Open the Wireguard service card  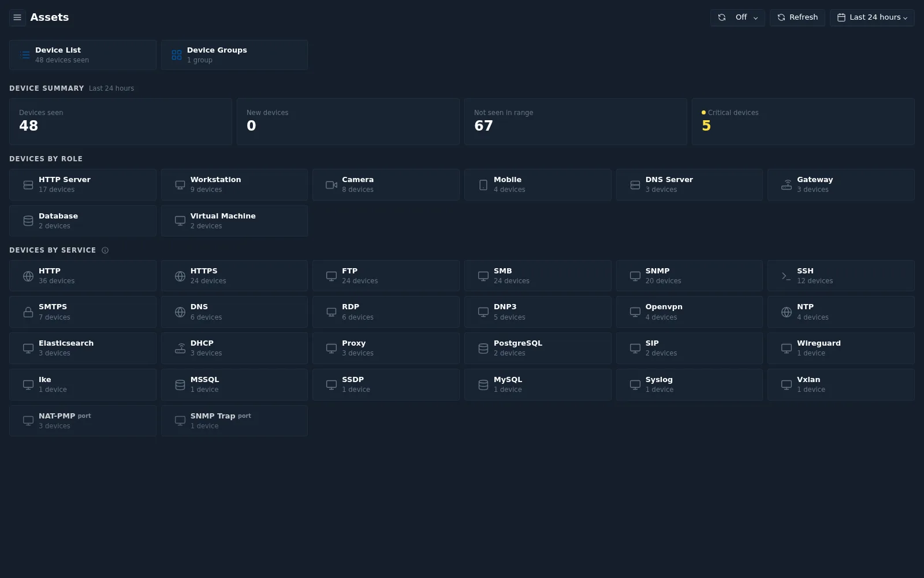coord(841,349)
